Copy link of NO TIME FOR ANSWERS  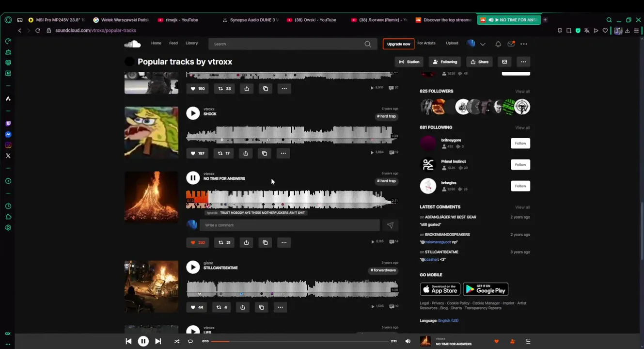pos(265,242)
